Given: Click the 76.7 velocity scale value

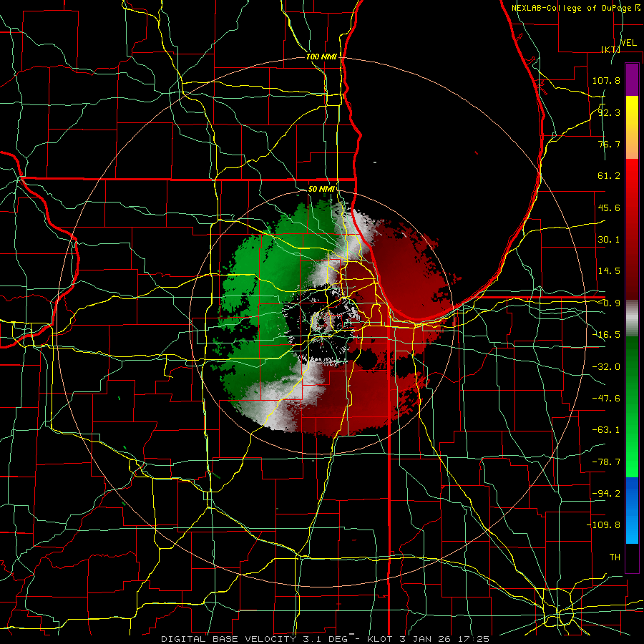Looking at the screenshot, I should point(609,144).
